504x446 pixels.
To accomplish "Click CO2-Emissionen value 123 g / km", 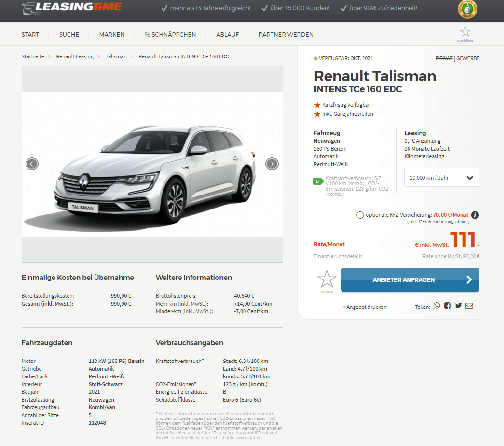I will [245, 384].
